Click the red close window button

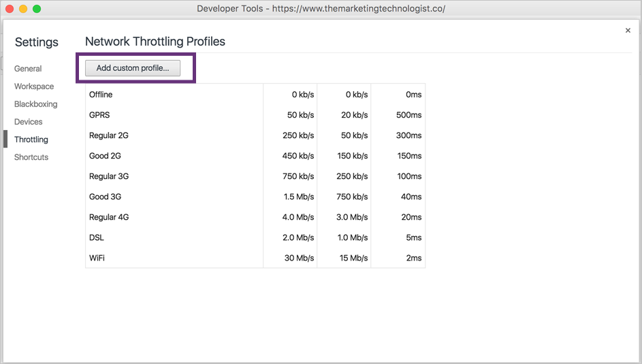point(10,9)
